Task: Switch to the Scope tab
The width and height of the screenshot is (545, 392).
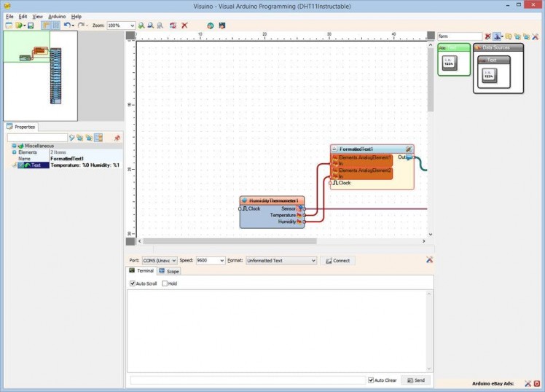Action: coord(169,271)
